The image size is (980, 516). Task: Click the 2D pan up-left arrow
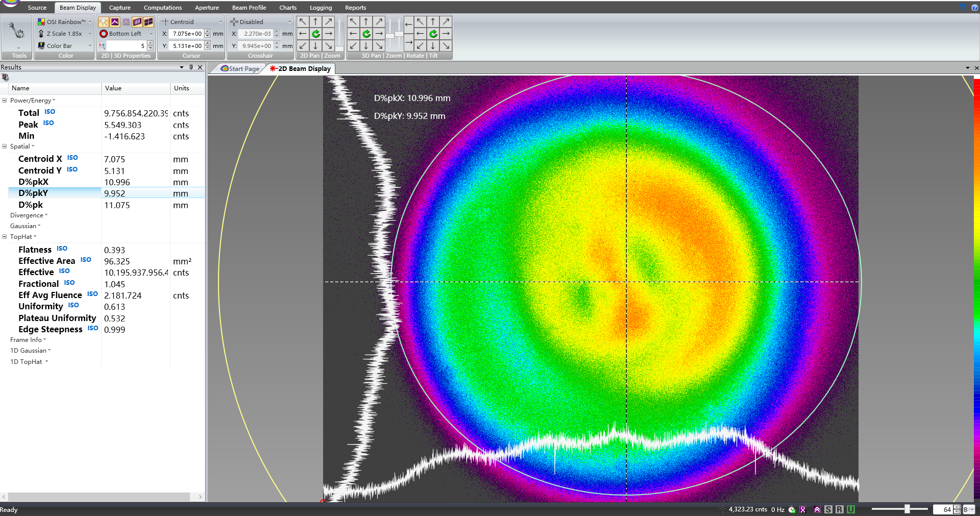tap(303, 21)
